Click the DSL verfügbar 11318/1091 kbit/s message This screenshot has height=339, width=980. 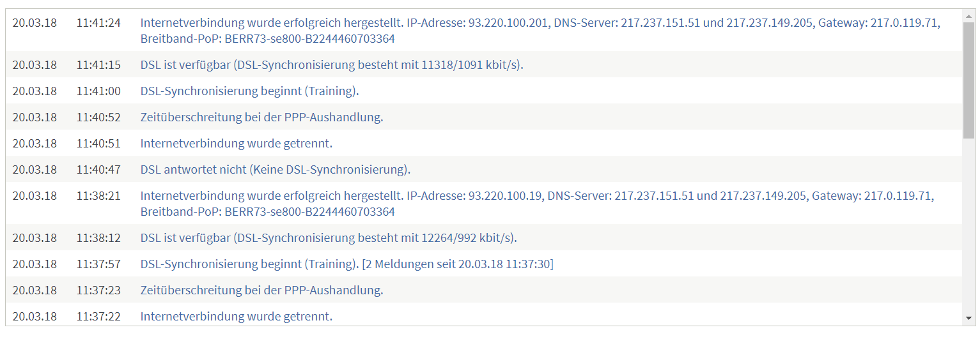click(x=332, y=64)
